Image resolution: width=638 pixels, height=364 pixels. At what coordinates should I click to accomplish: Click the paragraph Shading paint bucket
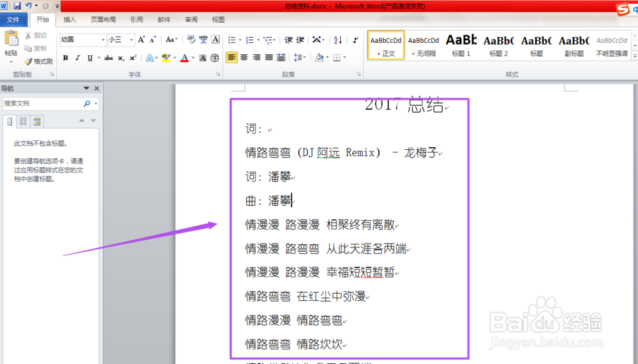pos(320,57)
